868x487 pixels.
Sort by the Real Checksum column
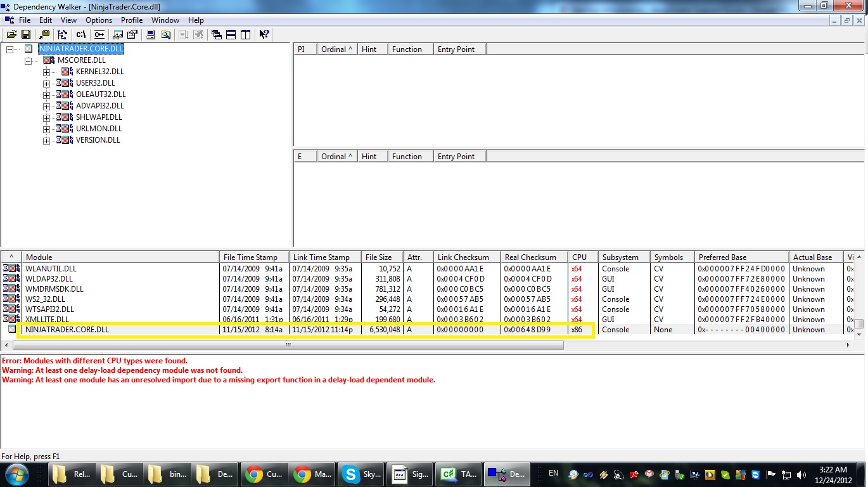pos(533,257)
